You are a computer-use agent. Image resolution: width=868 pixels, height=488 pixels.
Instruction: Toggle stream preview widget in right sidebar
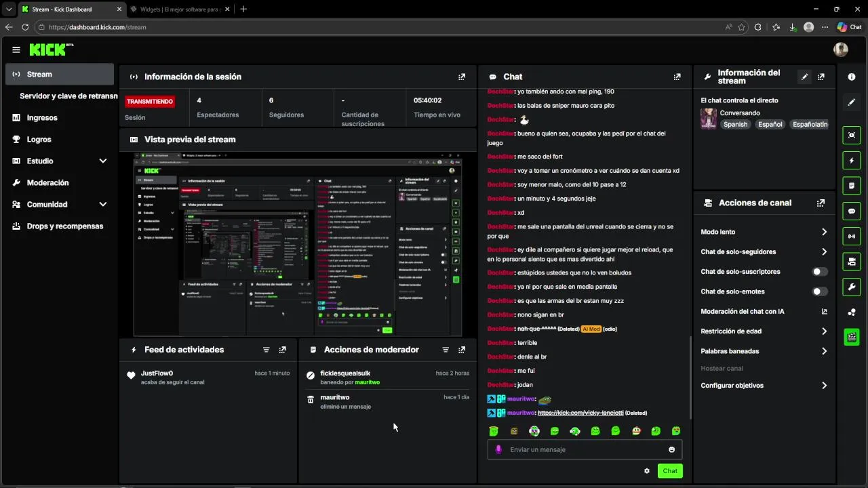click(852, 135)
